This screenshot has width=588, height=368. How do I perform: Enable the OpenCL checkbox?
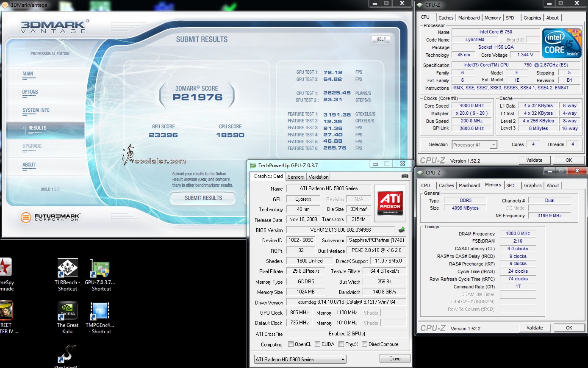[291, 344]
